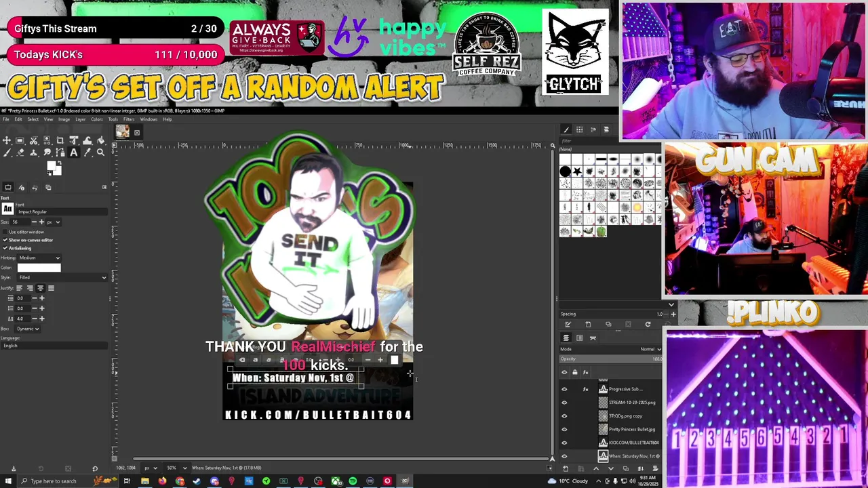The height and width of the screenshot is (488, 868).
Task: Select the Paintbrush tool
Action: click(x=7, y=152)
